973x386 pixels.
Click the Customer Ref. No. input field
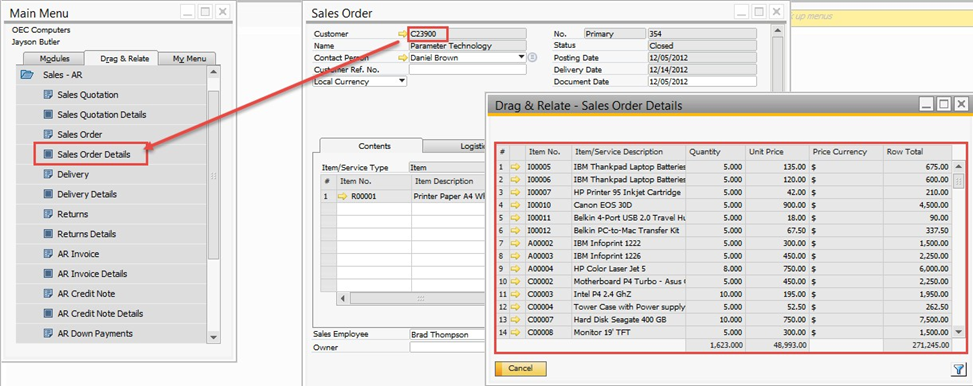[467, 70]
